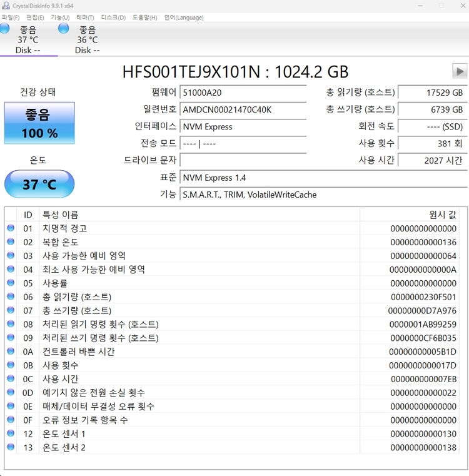The image size is (469, 476).
Task: Select the second disk tab at 36 °C
Action: [88, 40]
